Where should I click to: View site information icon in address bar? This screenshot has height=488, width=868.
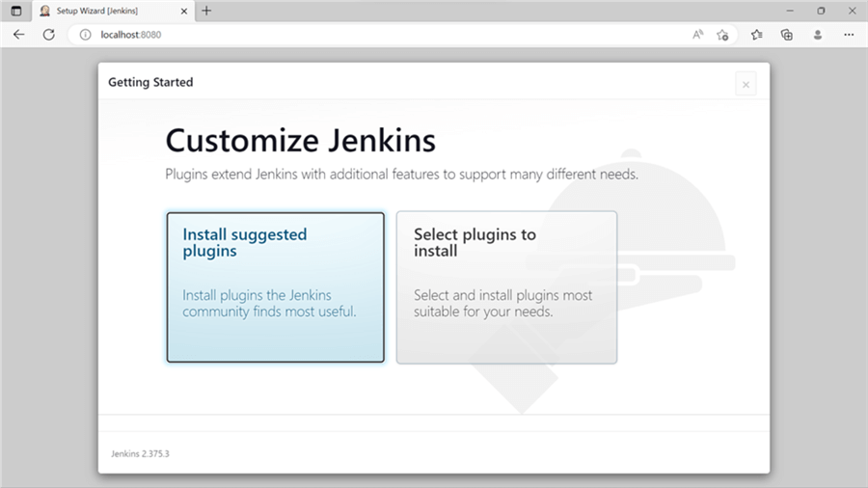85,35
